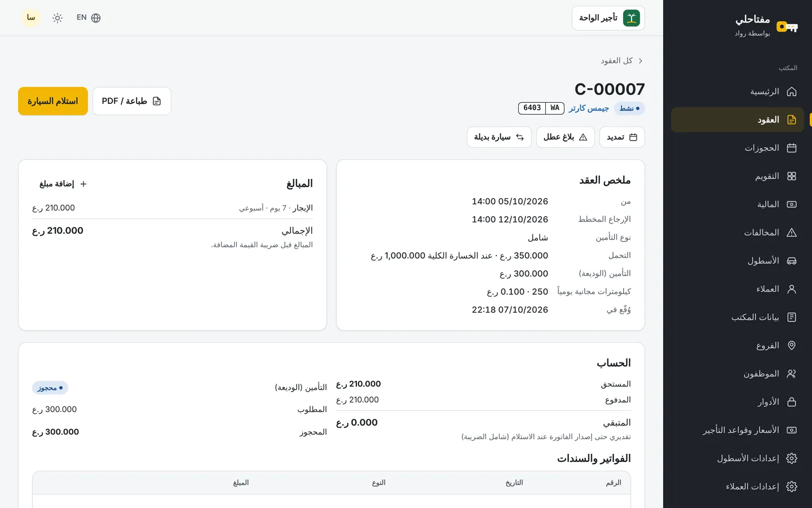Click the person icon beside العملاء

792,289
